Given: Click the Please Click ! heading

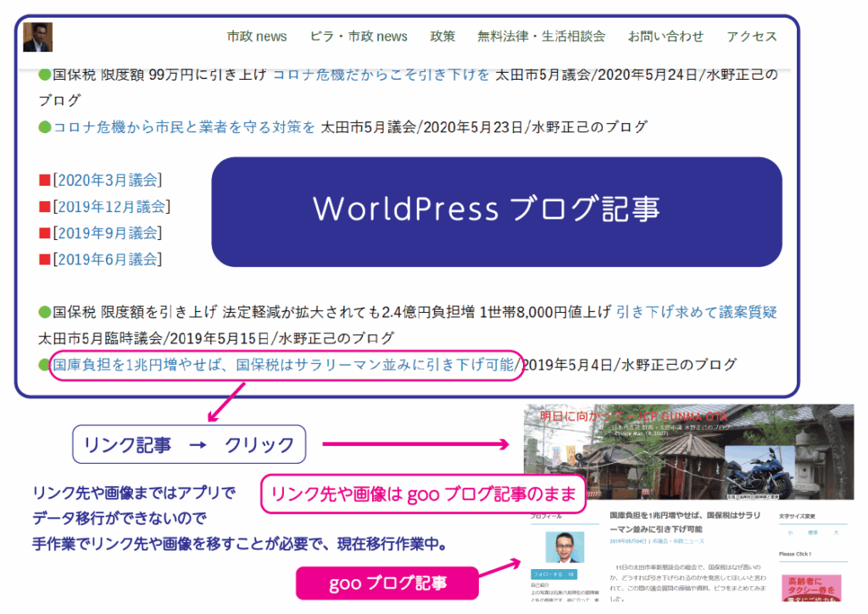Looking at the screenshot, I should pyautogui.click(x=795, y=554).
